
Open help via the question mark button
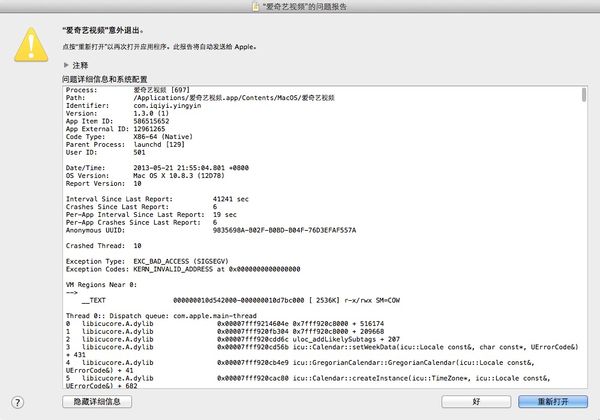[x=17, y=402]
